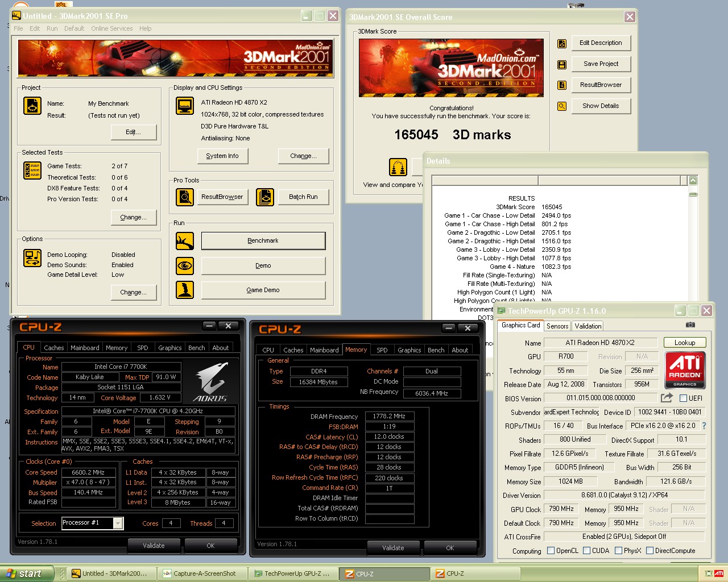Screen dimensions: 728x582
Task: Click Change... button under Selected Tests
Action: coord(134,218)
